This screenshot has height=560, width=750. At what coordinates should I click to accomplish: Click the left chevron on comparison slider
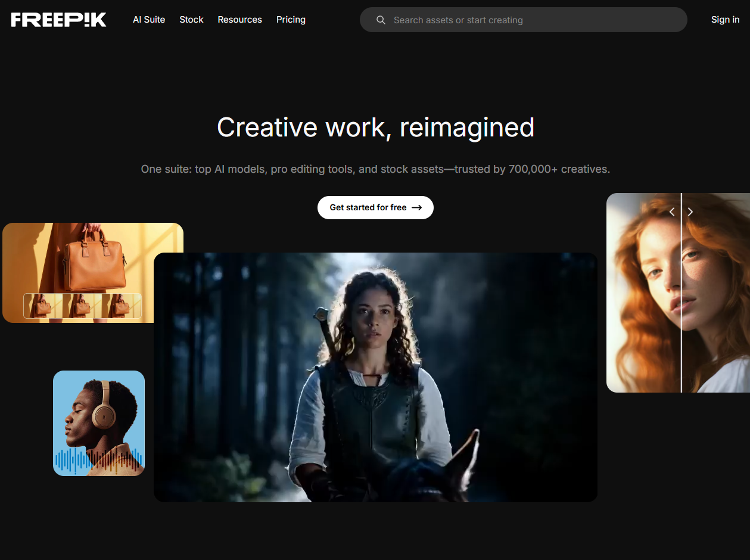point(672,212)
